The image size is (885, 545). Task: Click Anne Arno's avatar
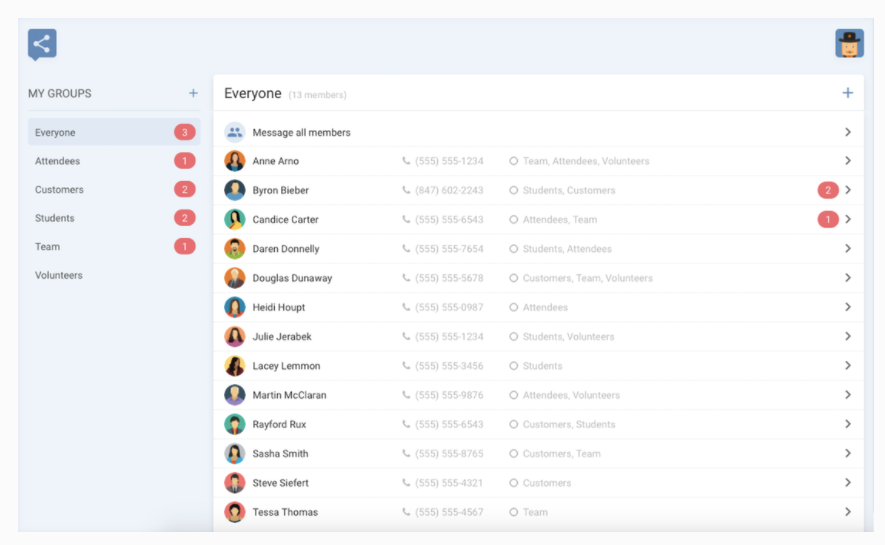[x=235, y=161]
